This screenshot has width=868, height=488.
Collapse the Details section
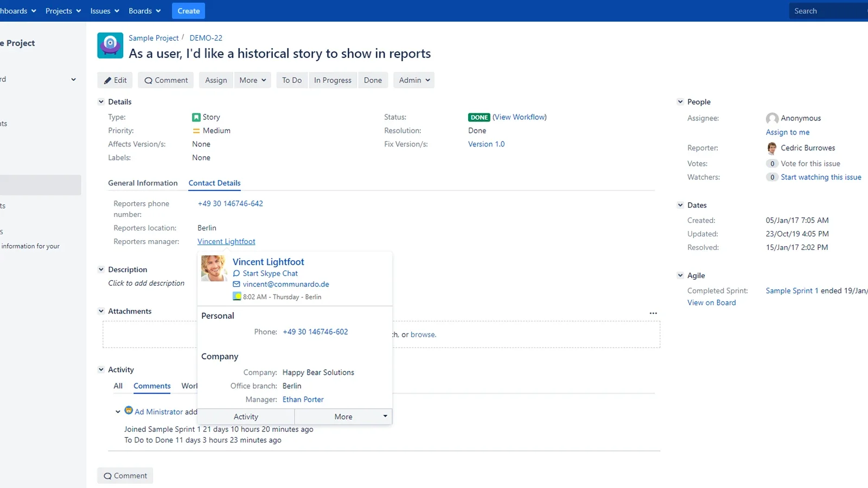tap(101, 102)
